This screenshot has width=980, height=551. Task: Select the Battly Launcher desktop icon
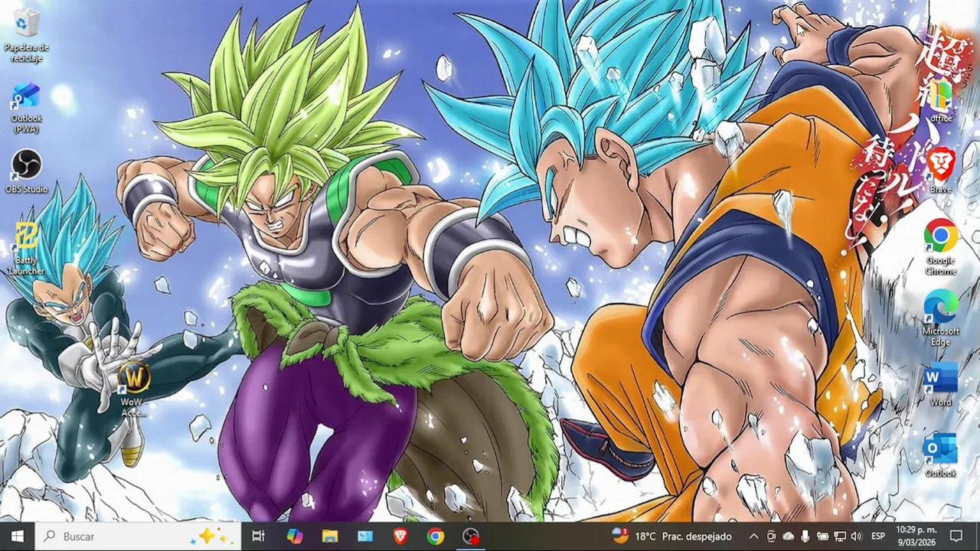pos(26,248)
